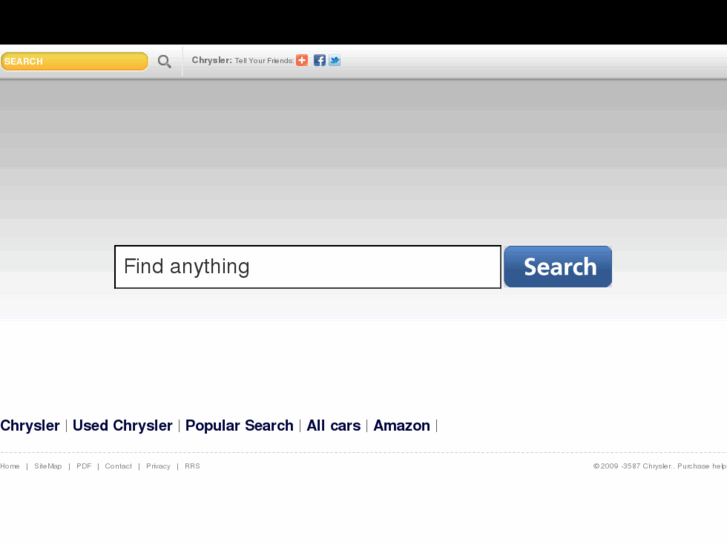Screen dimensions: 727x545
Task: Visit the Amazon link
Action: coord(401,426)
